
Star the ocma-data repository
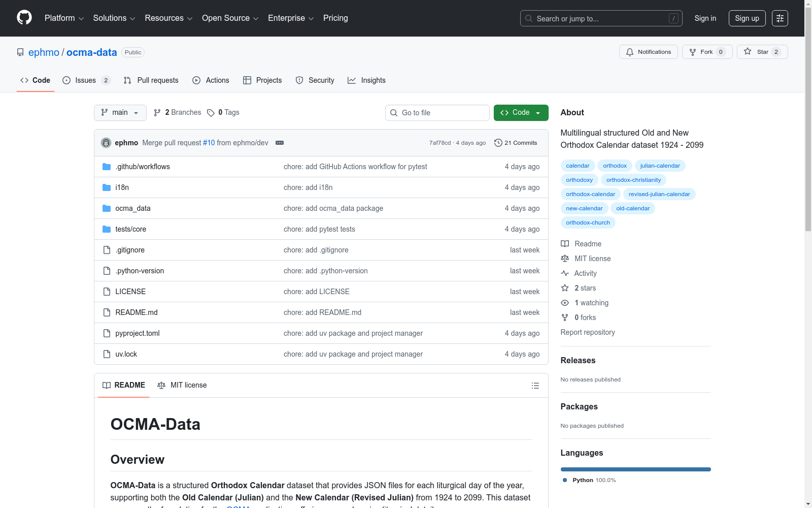pyautogui.click(x=762, y=52)
